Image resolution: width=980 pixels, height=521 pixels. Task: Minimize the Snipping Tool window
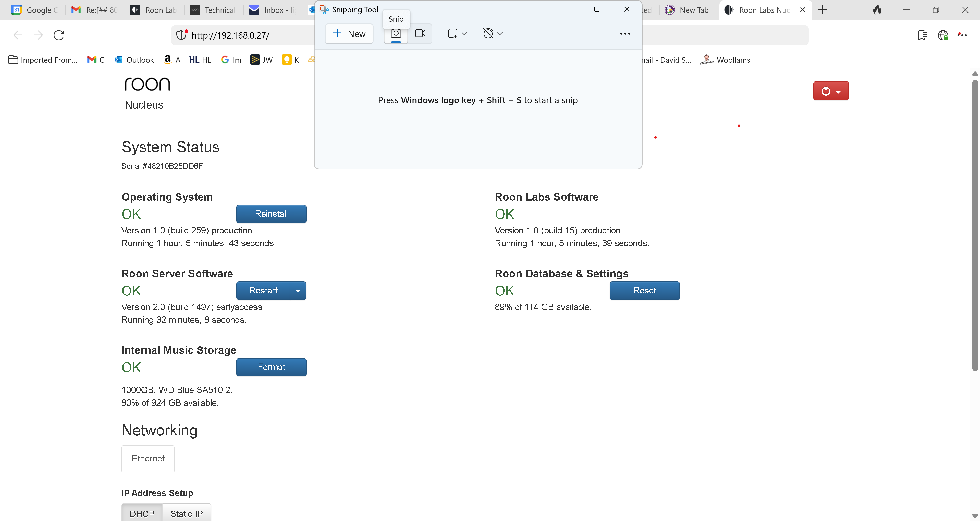pyautogui.click(x=567, y=9)
